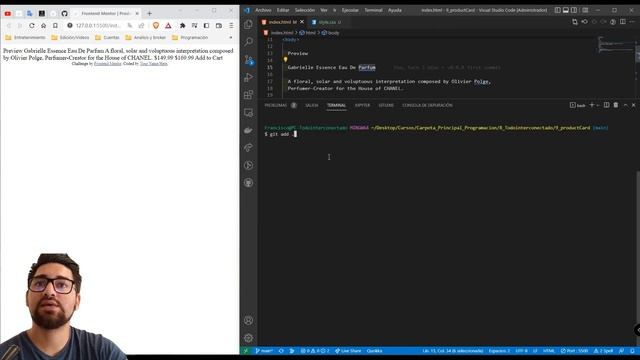Image resolution: width=640 pixels, height=360 pixels.
Task: Switch to the YouTube pinned tab
Action: pos(8,13)
